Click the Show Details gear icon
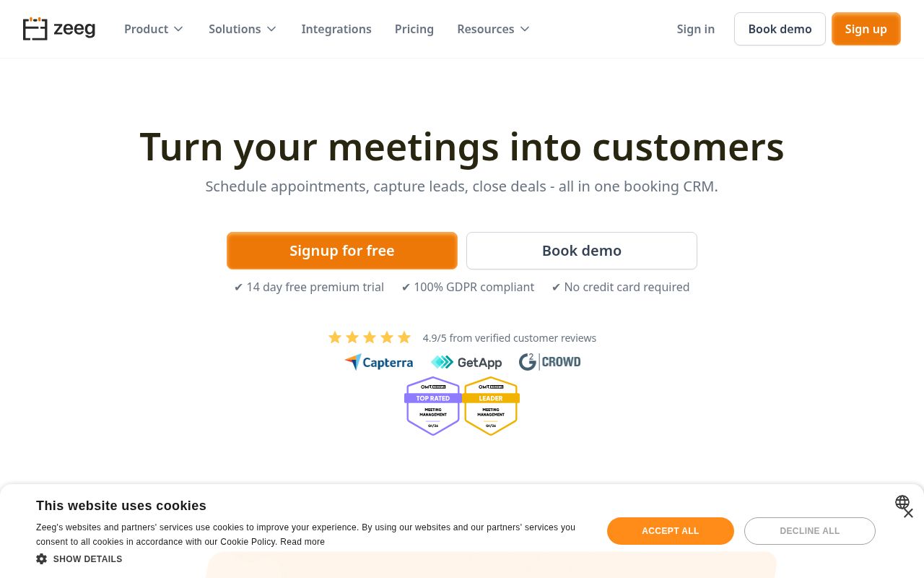 point(42,558)
